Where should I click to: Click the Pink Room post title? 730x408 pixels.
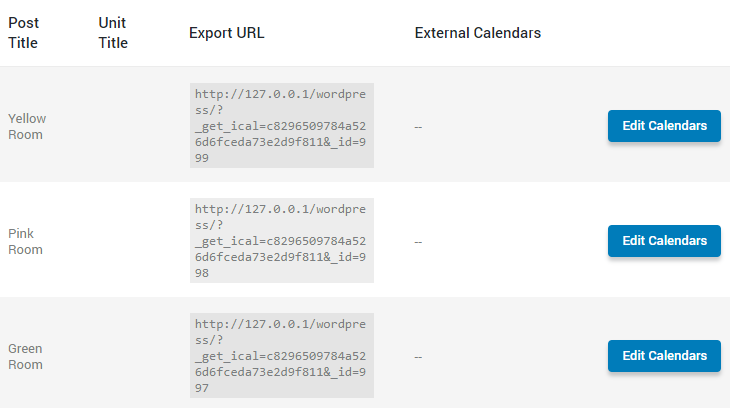click(25, 241)
